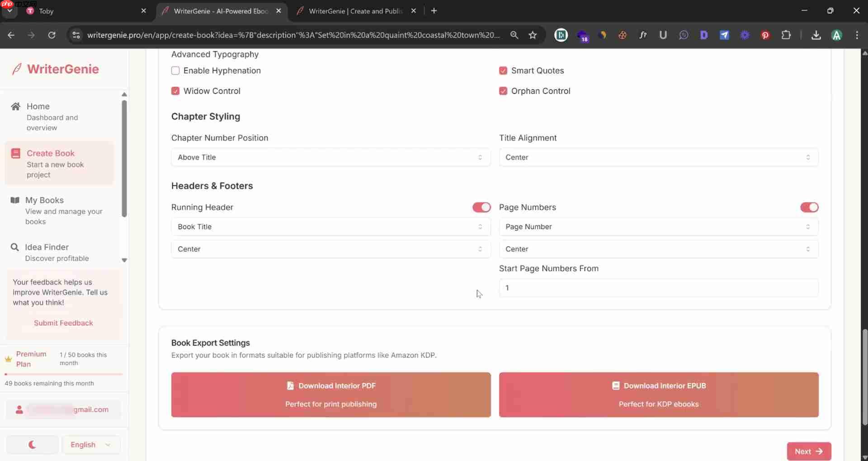The image size is (868, 461).
Task: Reload the page with refresh icon
Action: pos(52,35)
